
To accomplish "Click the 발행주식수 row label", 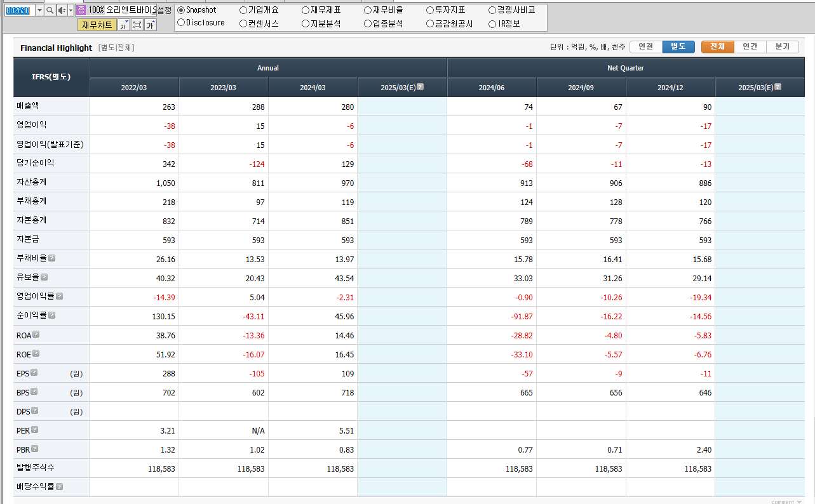I will coord(36,468).
